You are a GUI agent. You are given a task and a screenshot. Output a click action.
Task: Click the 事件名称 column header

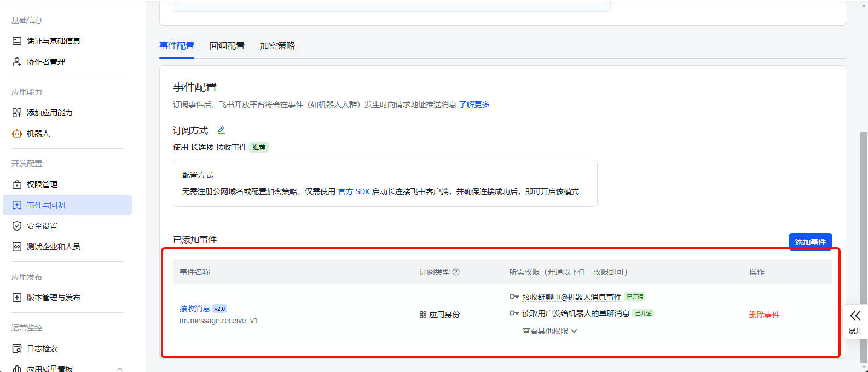(195, 272)
